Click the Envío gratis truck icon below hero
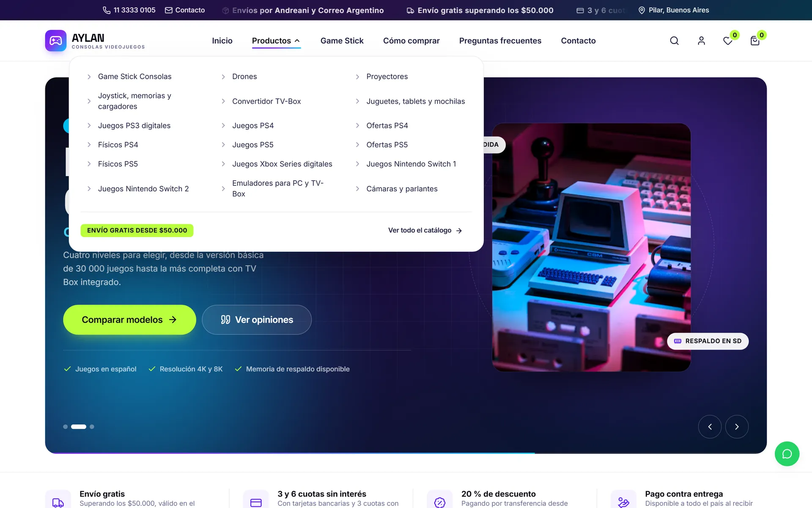This screenshot has height=508, width=812. click(x=58, y=502)
